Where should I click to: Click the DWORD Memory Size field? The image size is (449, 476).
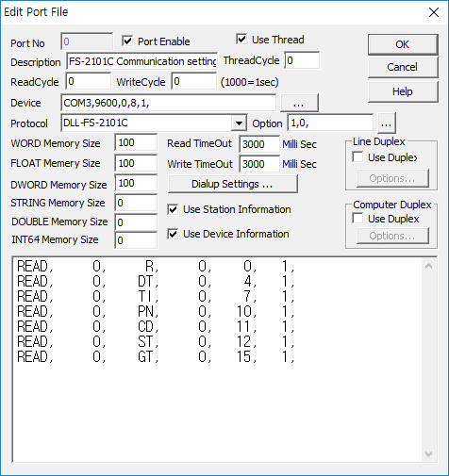[136, 183]
